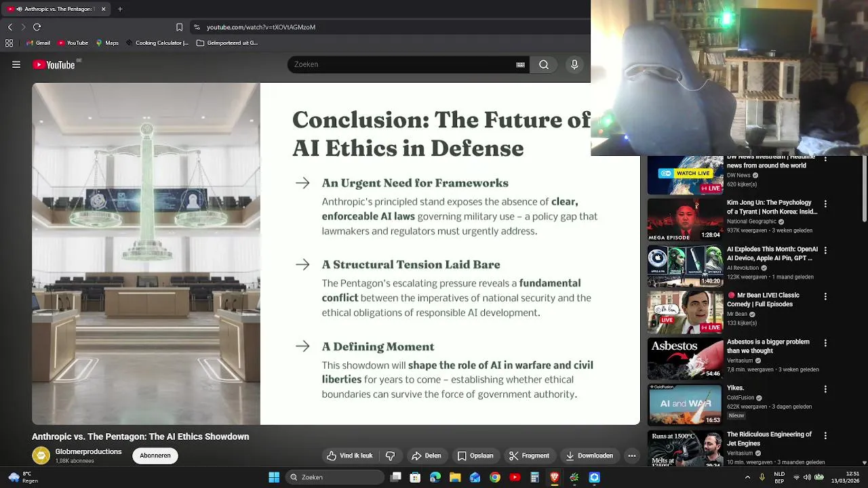This screenshot has height=488, width=868.
Task: Open the YouTube guide hamburger menu
Action: click(16, 64)
